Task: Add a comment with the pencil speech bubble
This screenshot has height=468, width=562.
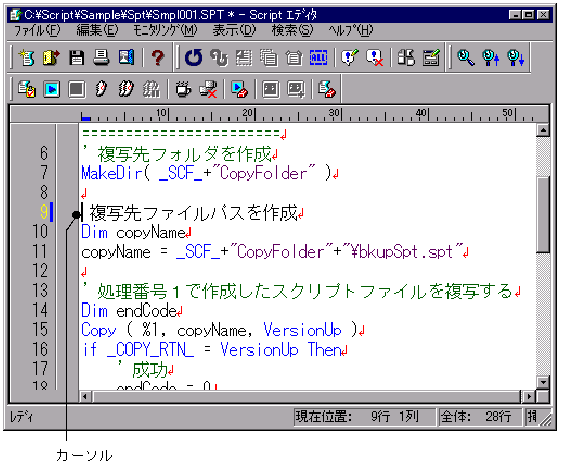Action: tap(350, 57)
